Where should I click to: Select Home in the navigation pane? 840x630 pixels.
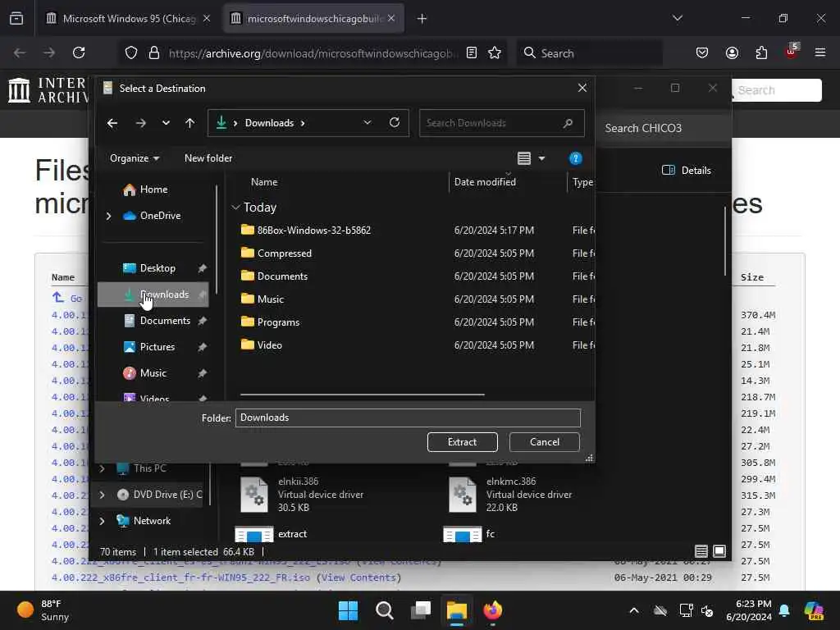[153, 189]
